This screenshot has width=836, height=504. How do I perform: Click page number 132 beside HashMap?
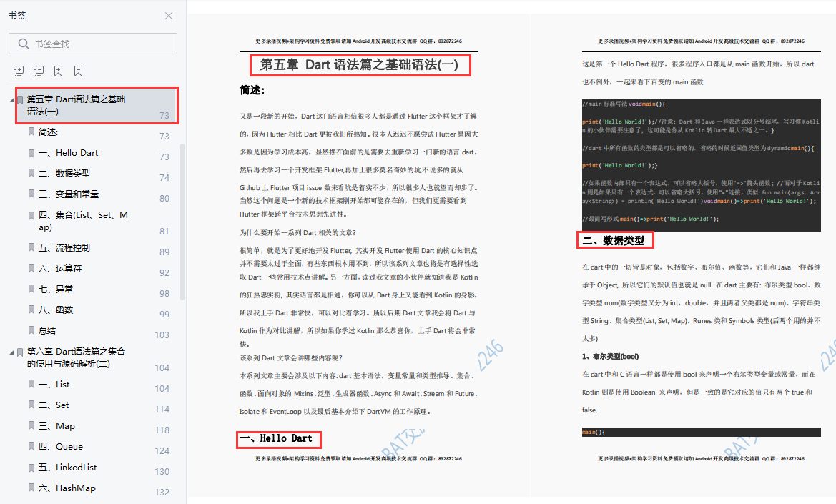point(162,493)
